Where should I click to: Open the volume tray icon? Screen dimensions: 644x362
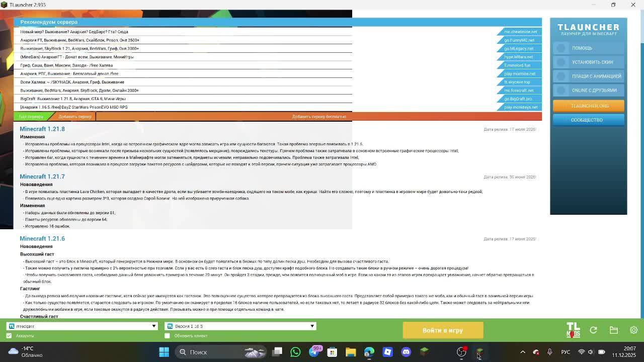coord(591,352)
